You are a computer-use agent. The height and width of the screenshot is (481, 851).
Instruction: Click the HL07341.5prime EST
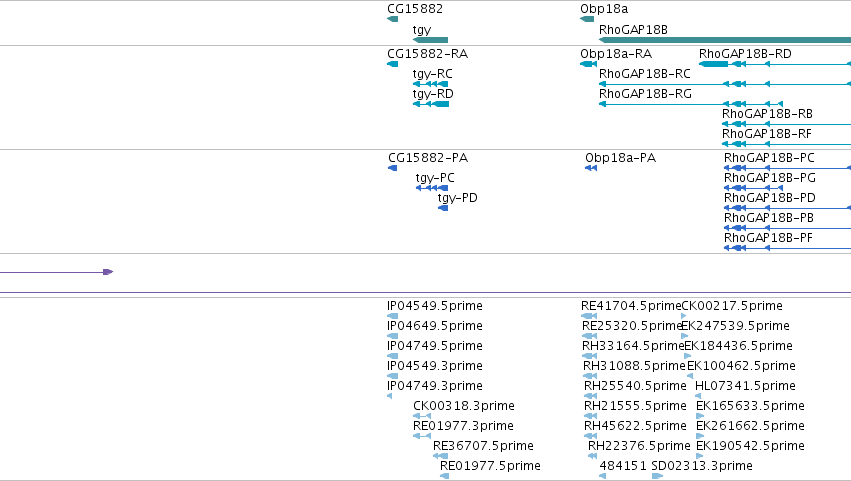click(698, 396)
